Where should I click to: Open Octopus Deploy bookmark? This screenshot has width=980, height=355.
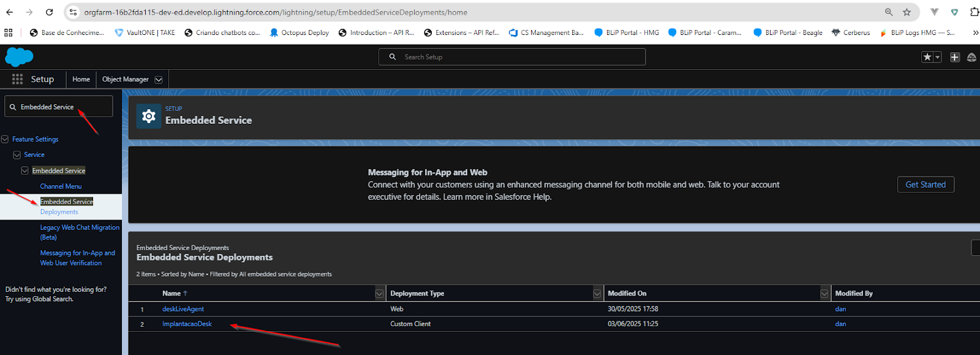[x=299, y=32]
